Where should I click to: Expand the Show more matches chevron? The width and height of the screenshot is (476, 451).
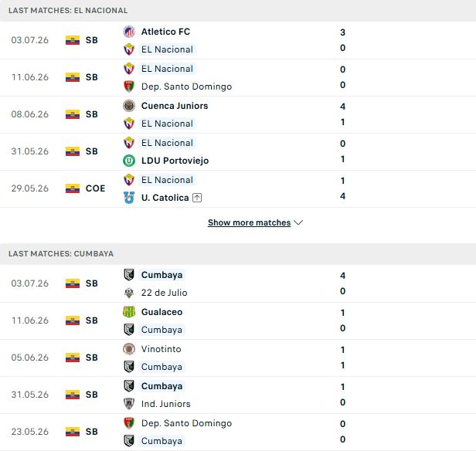[298, 222]
